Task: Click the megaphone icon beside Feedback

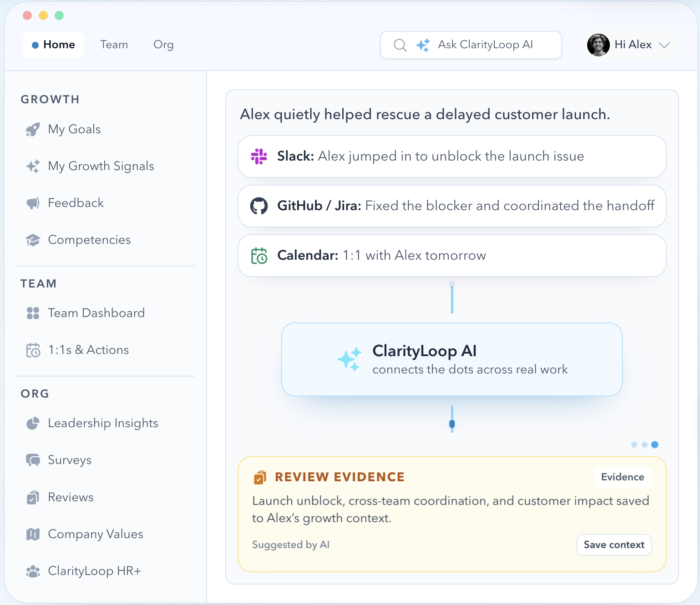Action: click(33, 203)
